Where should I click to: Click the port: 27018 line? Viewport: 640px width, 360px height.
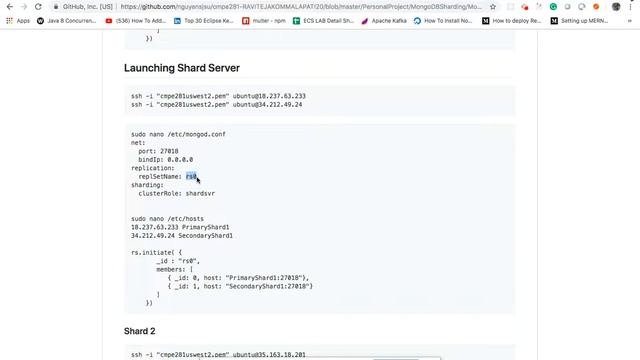pyautogui.click(x=158, y=151)
